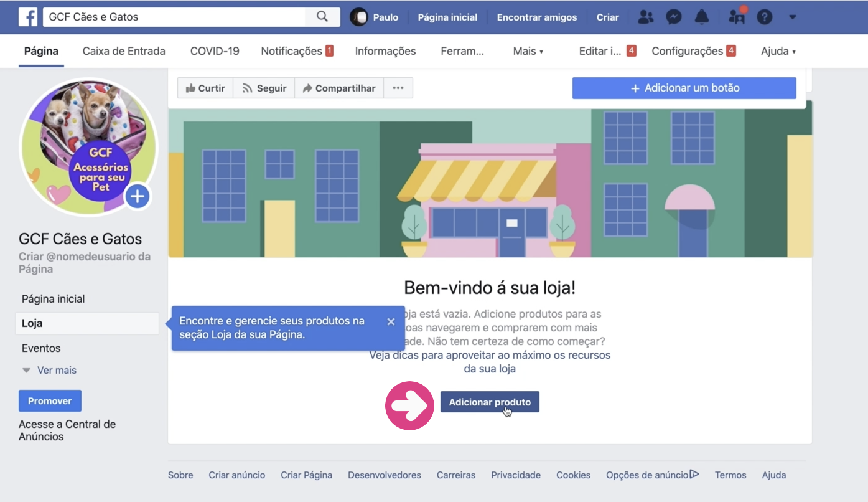Screen dimensions: 868x502
Task: Open the Editar i... tab
Action: click(607, 51)
